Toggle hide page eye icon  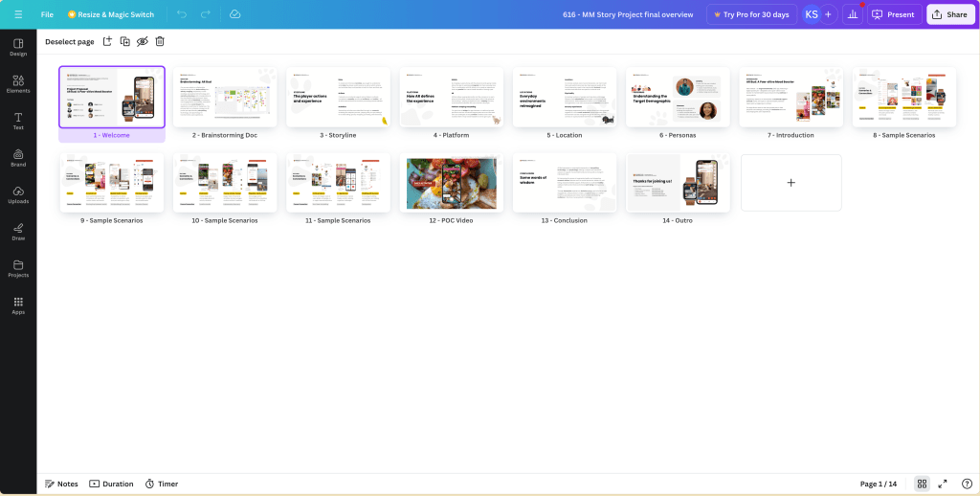click(x=142, y=41)
